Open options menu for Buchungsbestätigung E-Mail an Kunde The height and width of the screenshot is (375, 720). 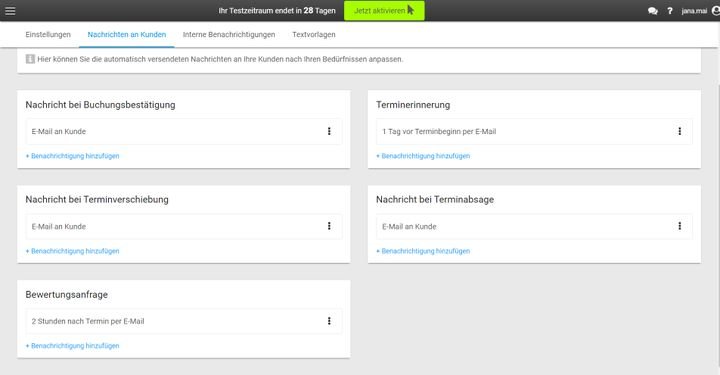(x=329, y=131)
